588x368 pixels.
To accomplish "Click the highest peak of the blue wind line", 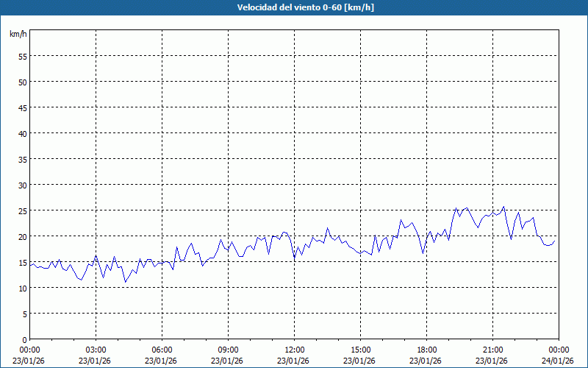I will [503, 207].
